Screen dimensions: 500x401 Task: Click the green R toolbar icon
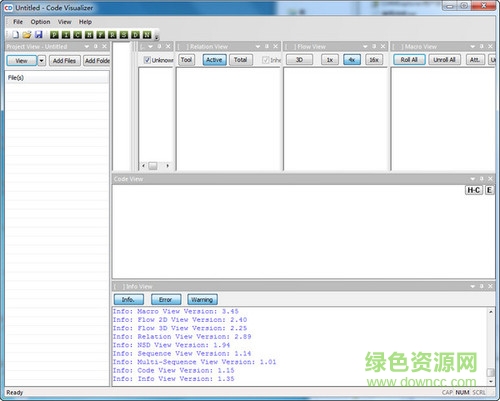coord(112,35)
